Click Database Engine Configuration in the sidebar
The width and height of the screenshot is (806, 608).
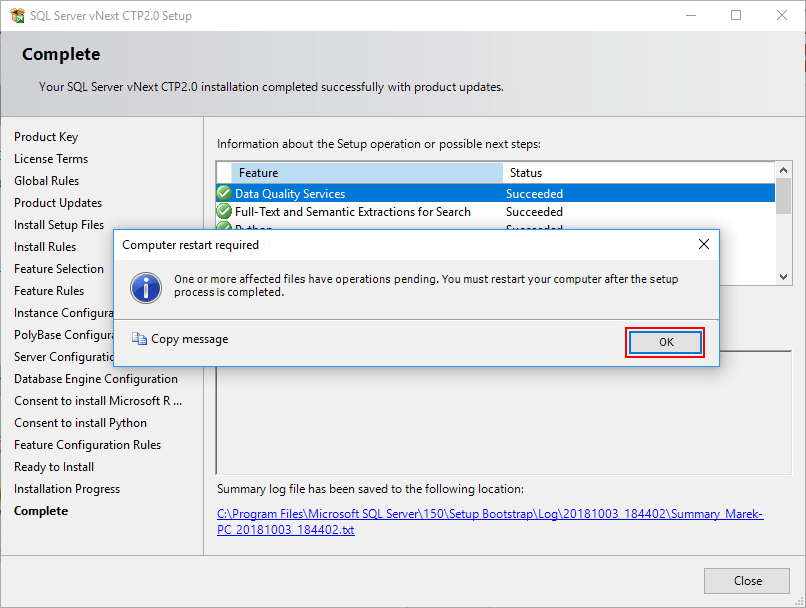click(x=96, y=378)
